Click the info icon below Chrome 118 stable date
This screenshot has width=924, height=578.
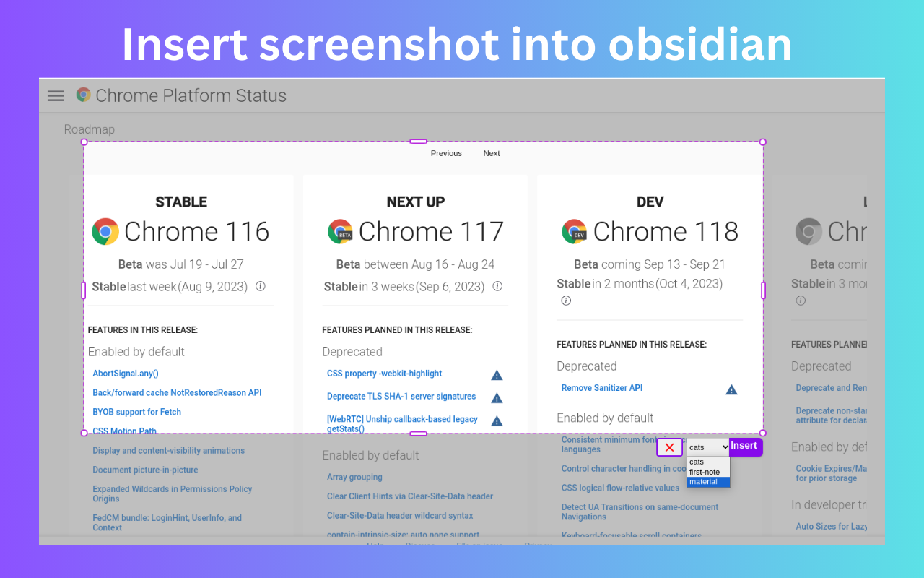(566, 301)
